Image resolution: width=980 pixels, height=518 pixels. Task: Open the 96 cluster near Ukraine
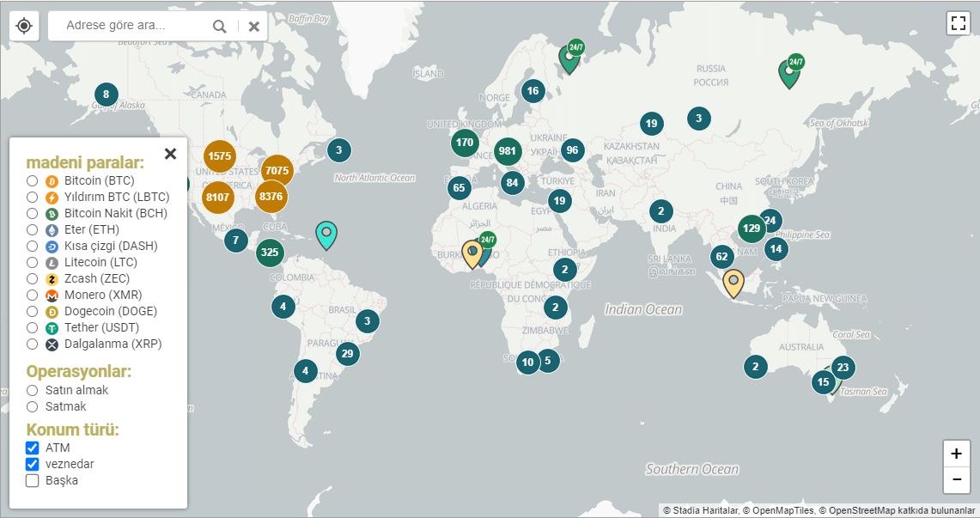click(x=573, y=150)
